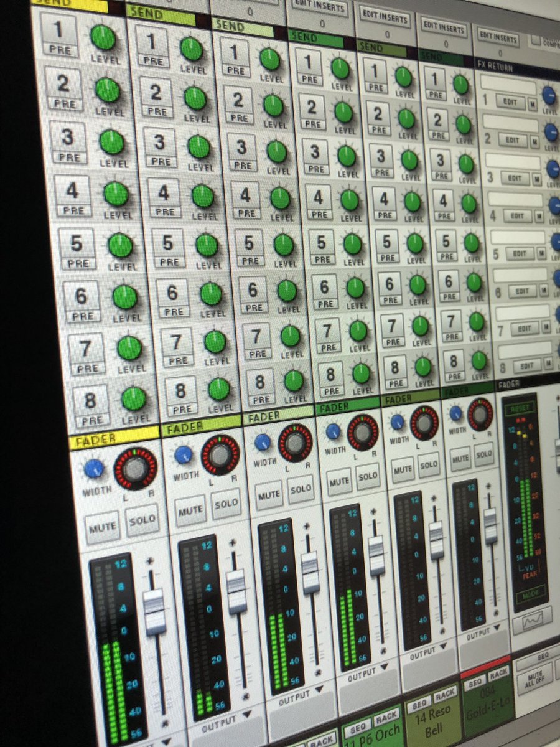Click the EDIT button for FX Return 5
Image resolution: width=560 pixels, height=747 pixels.
click(x=520, y=253)
